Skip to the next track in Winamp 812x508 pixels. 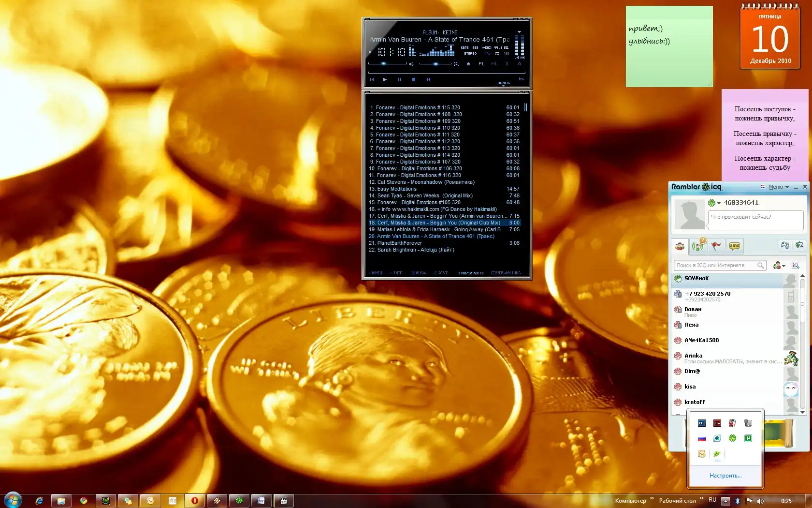428,79
